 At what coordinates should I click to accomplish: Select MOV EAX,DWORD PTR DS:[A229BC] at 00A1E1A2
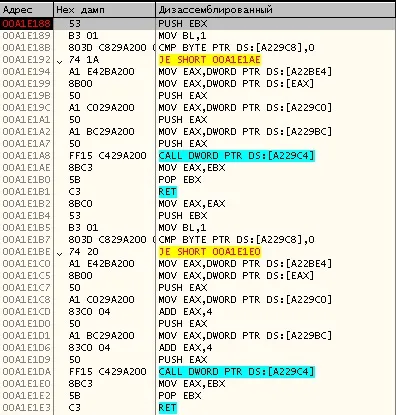(x=245, y=132)
